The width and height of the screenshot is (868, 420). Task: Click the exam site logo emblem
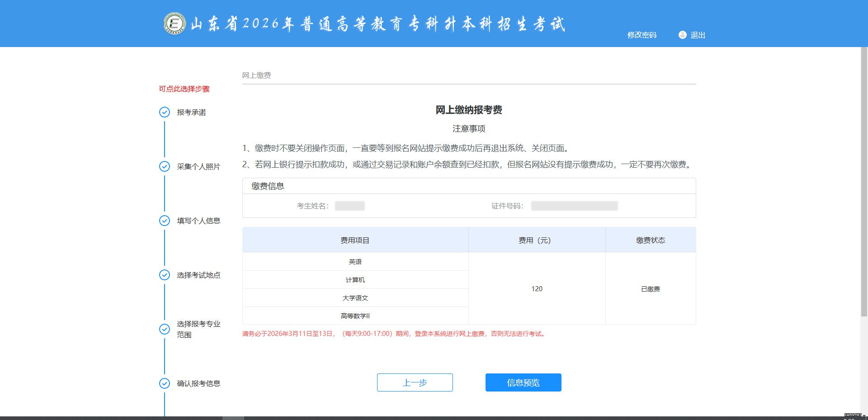click(x=175, y=24)
